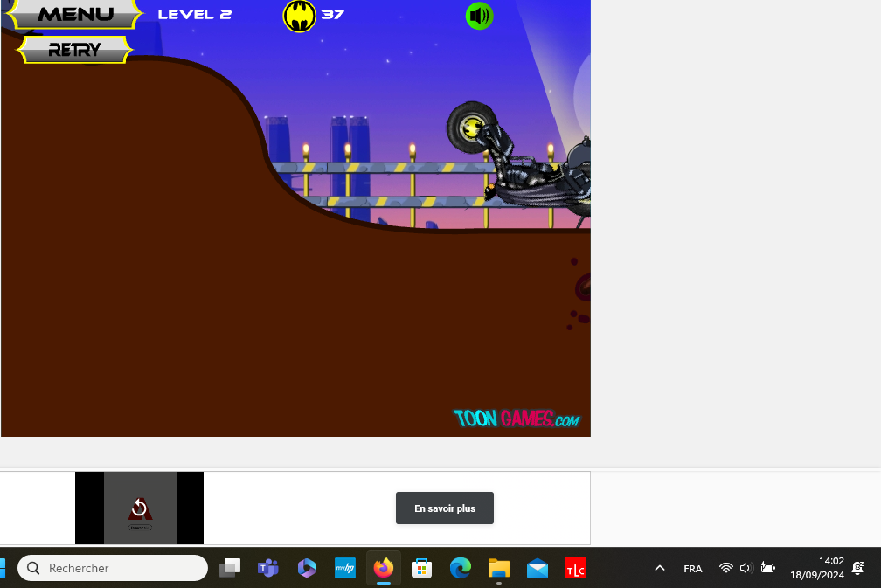Open the clock and date flyout
Viewport: 881px width, 588px height.
[x=816, y=568]
